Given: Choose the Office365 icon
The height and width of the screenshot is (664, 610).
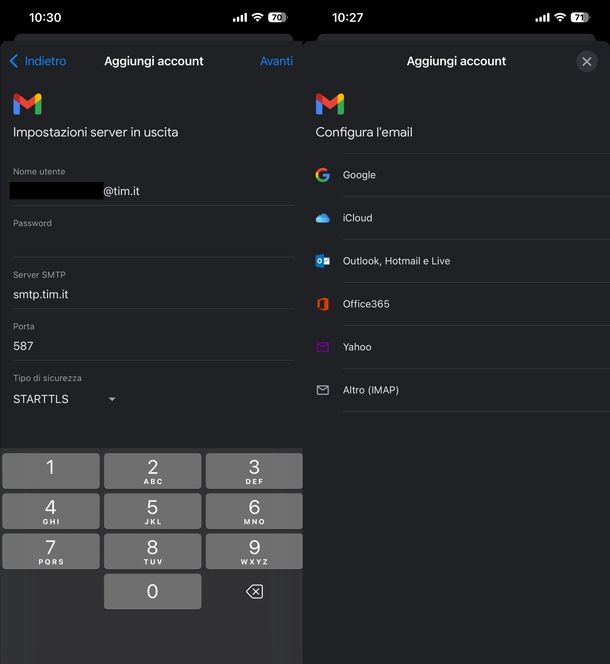Looking at the screenshot, I should [x=322, y=304].
